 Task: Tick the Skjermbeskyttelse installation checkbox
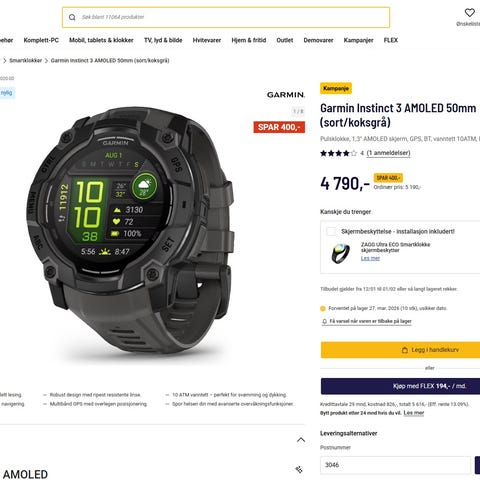tap(331, 231)
